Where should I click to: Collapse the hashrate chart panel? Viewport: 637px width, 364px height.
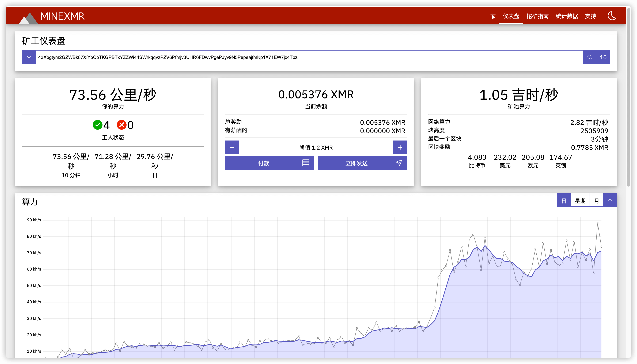(x=610, y=200)
